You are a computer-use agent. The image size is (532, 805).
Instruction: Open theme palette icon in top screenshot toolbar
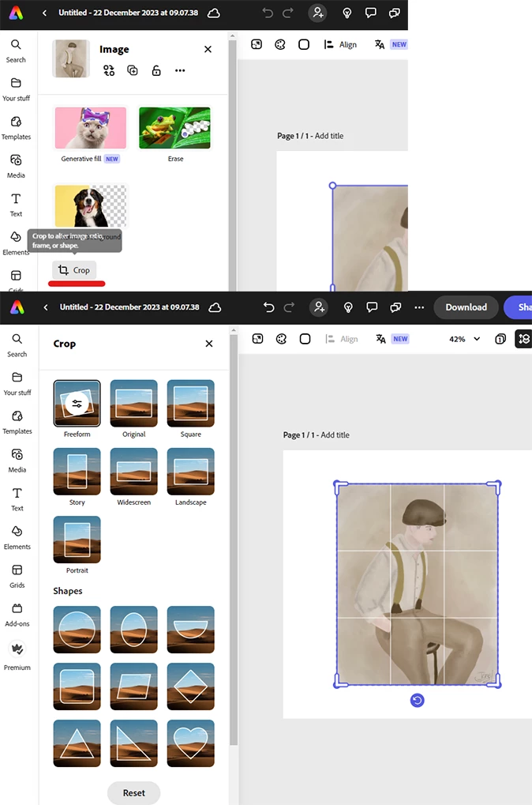pos(280,45)
